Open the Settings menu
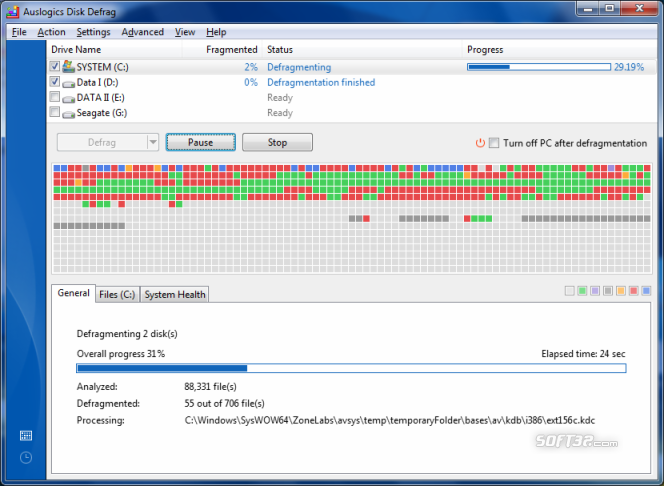 93,32
